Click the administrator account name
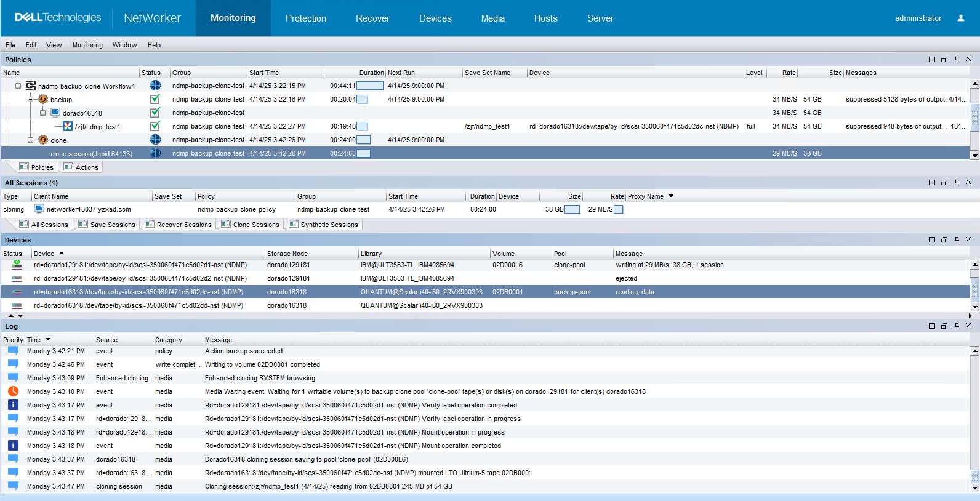980x501 pixels. coord(918,18)
